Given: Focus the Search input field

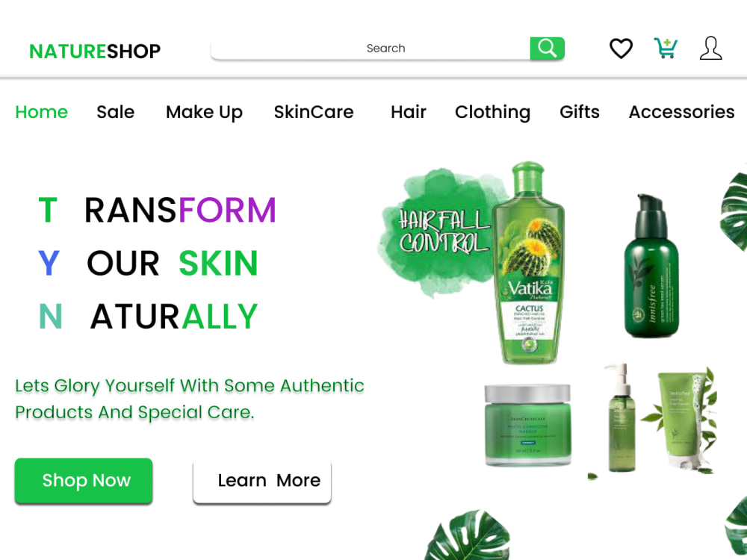Looking at the screenshot, I should pos(371,48).
